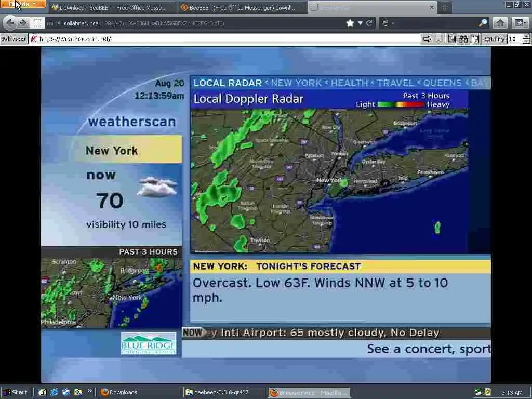Open Browservice find binoculars icon
Screen dimensions: 532x399
pyautogui.click(x=463, y=39)
